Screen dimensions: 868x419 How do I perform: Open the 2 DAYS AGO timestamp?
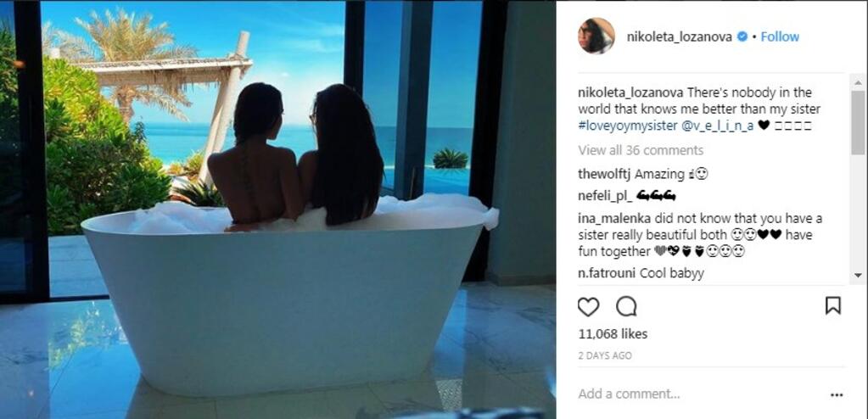[604, 356]
